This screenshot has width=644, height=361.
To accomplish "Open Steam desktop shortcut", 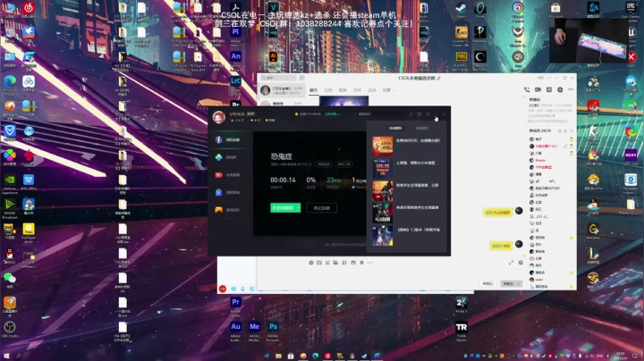I will (461, 10).
